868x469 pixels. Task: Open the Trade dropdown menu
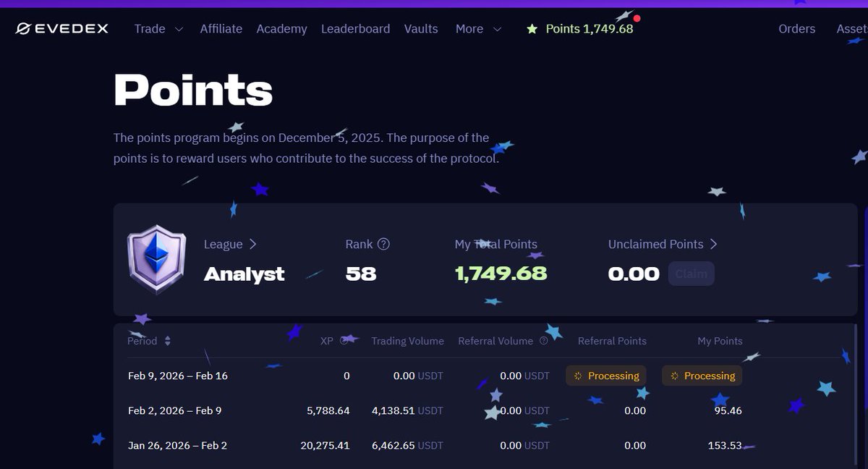(x=158, y=29)
